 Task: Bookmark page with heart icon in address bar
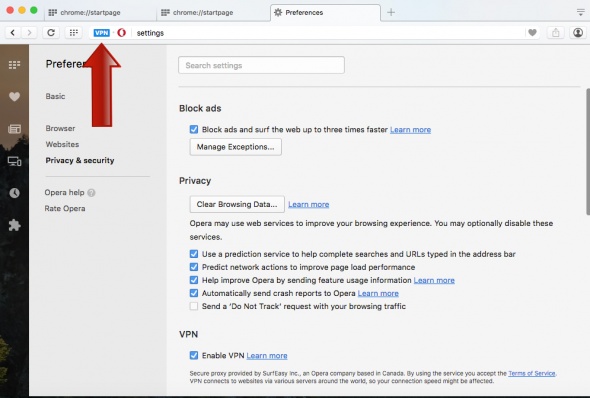click(x=532, y=33)
